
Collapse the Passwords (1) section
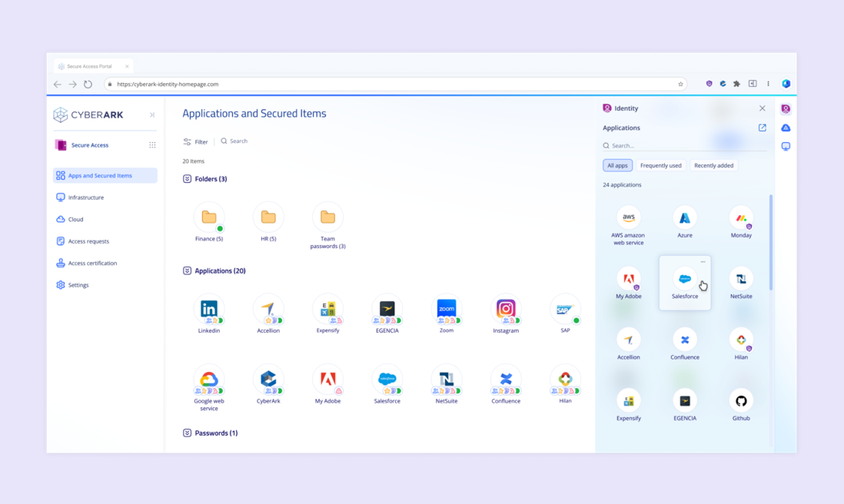point(187,433)
